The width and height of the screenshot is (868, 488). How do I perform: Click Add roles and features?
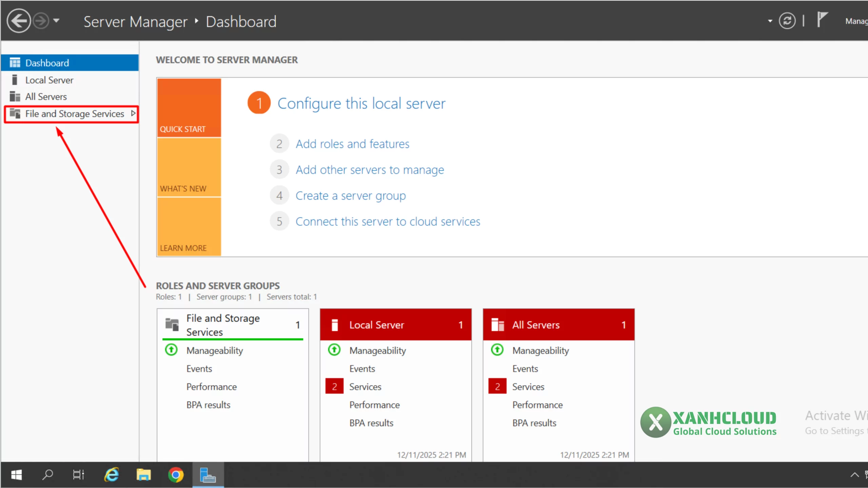352,143
